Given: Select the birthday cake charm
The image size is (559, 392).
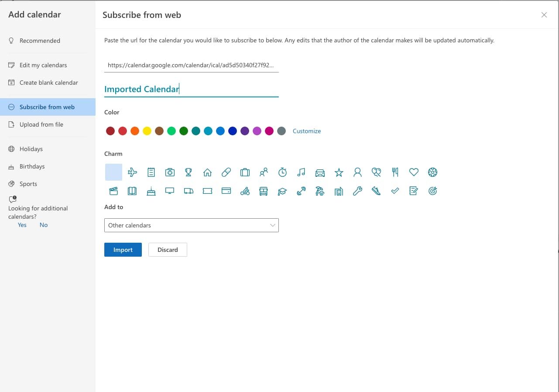Looking at the screenshot, I should (x=151, y=191).
